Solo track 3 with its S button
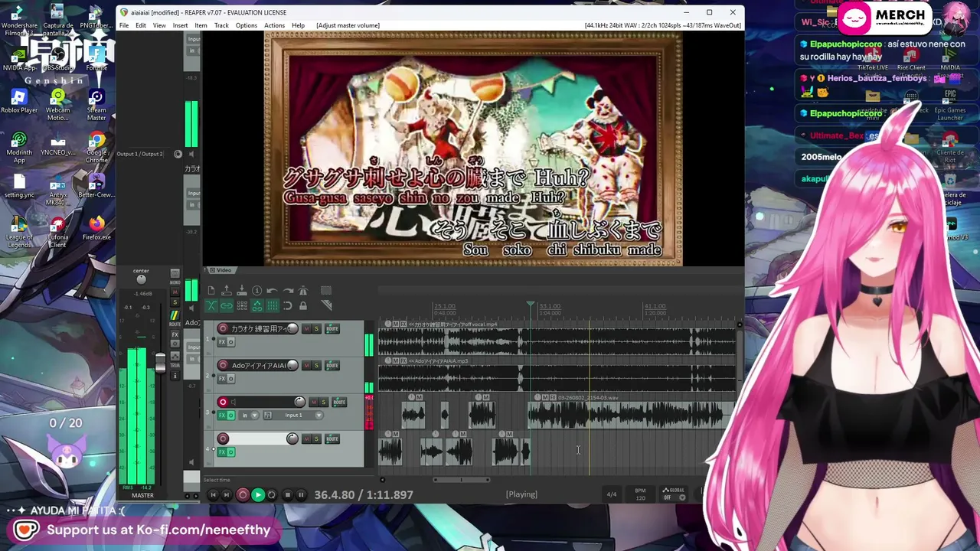The image size is (980, 551). [323, 402]
